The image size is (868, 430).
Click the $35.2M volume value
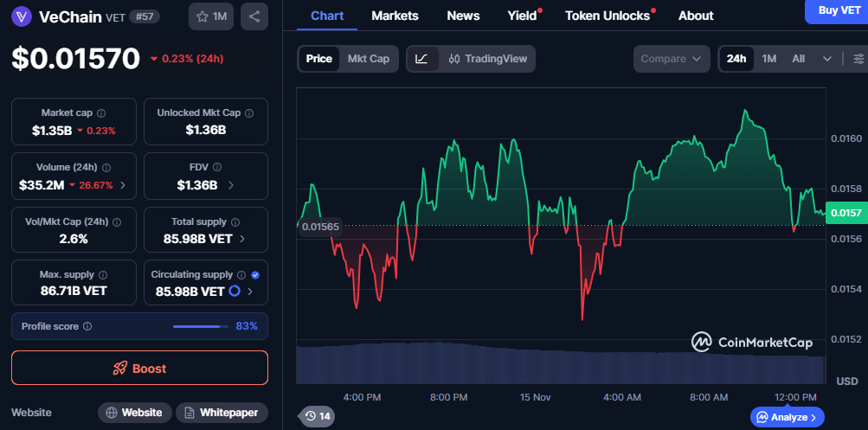[x=42, y=185]
